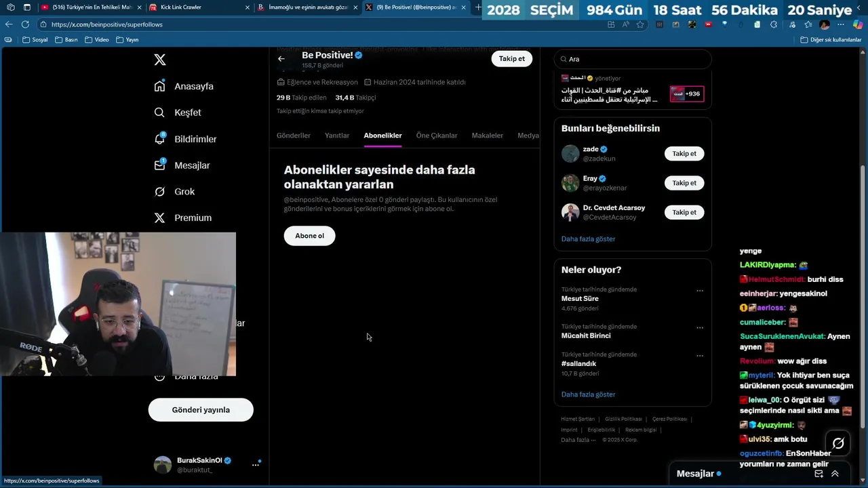Open the live video thumbnail showing +936
Screen dimensions: 868x488
[687, 94]
